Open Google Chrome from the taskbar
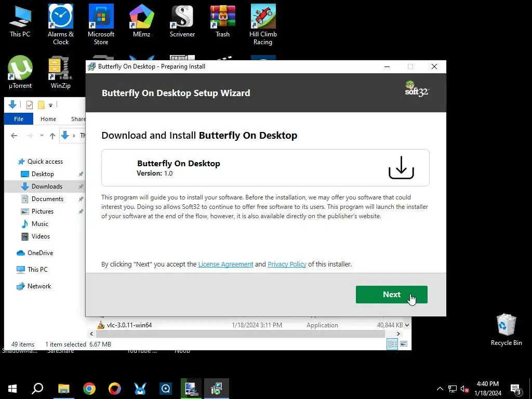 (89, 389)
